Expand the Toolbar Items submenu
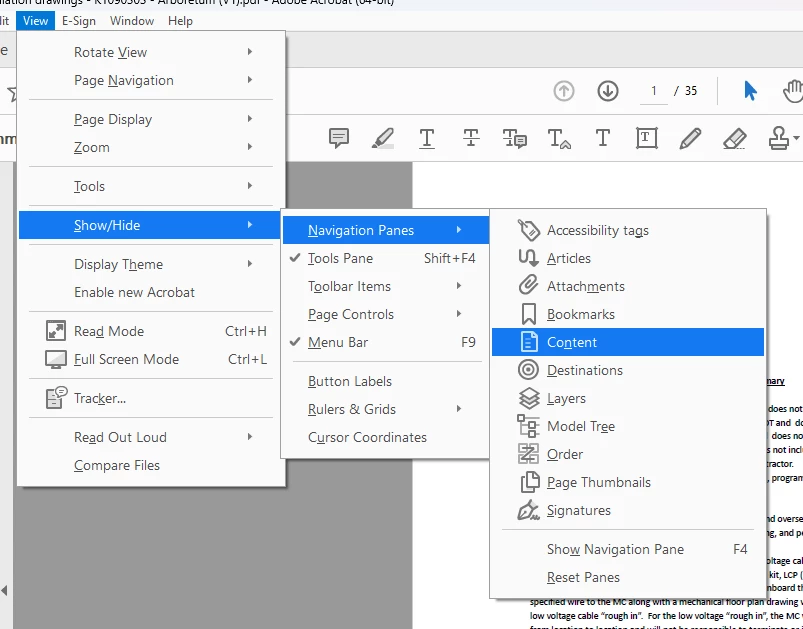This screenshot has height=629, width=803. 384,286
